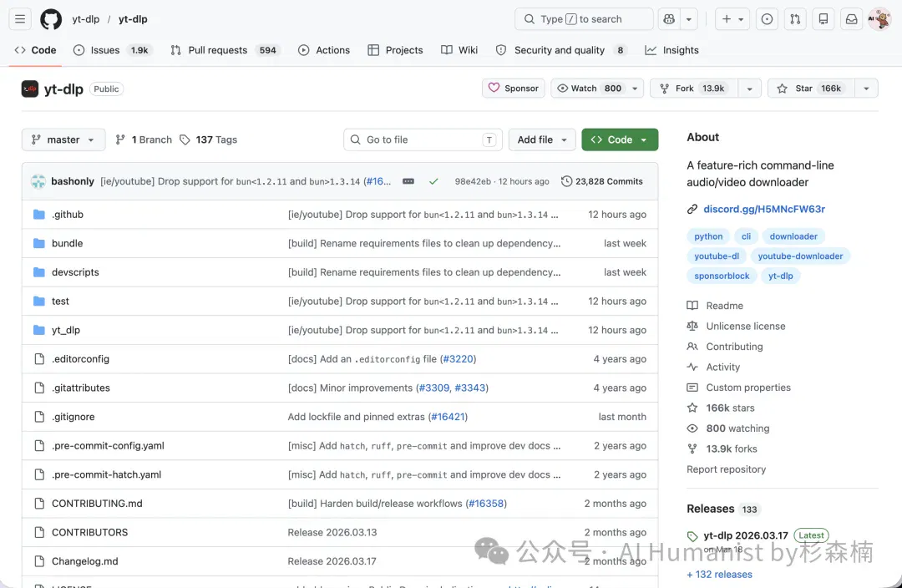
Task: Open the user profile avatar
Action: click(879, 19)
